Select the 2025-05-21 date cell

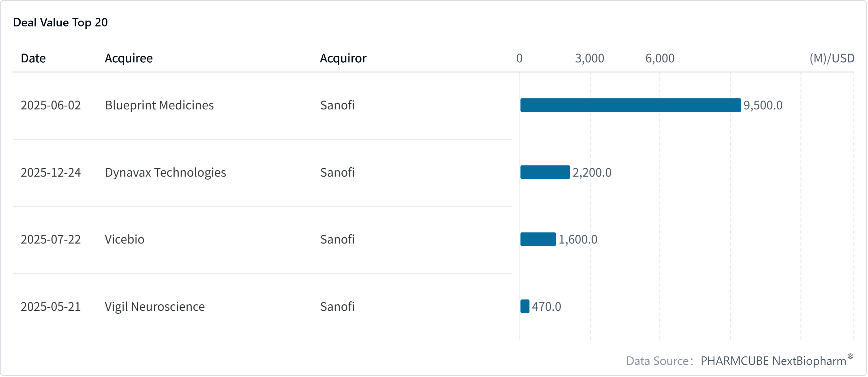pos(51,306)
